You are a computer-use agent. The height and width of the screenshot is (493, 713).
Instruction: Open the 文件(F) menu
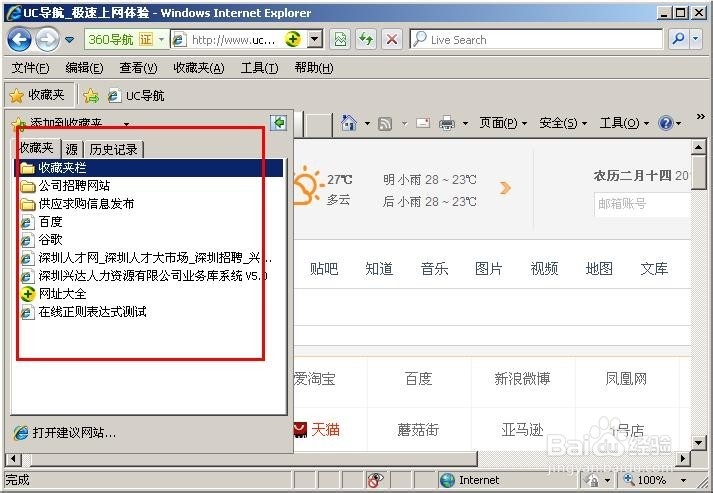pos(30,68)
